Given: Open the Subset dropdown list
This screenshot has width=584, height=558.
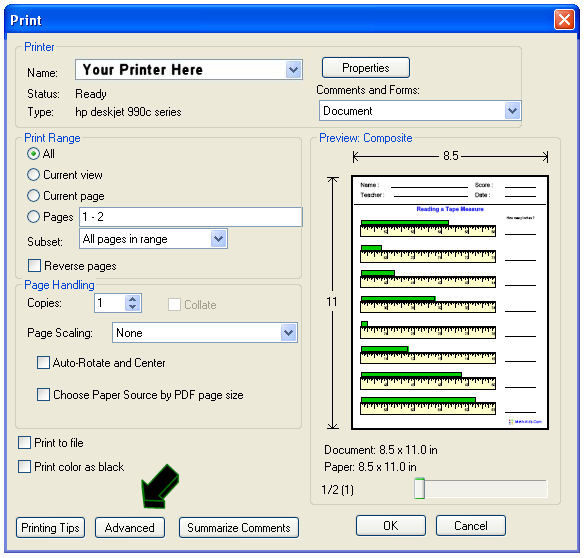Looking at the screenshot, I should tap(219, 238).
